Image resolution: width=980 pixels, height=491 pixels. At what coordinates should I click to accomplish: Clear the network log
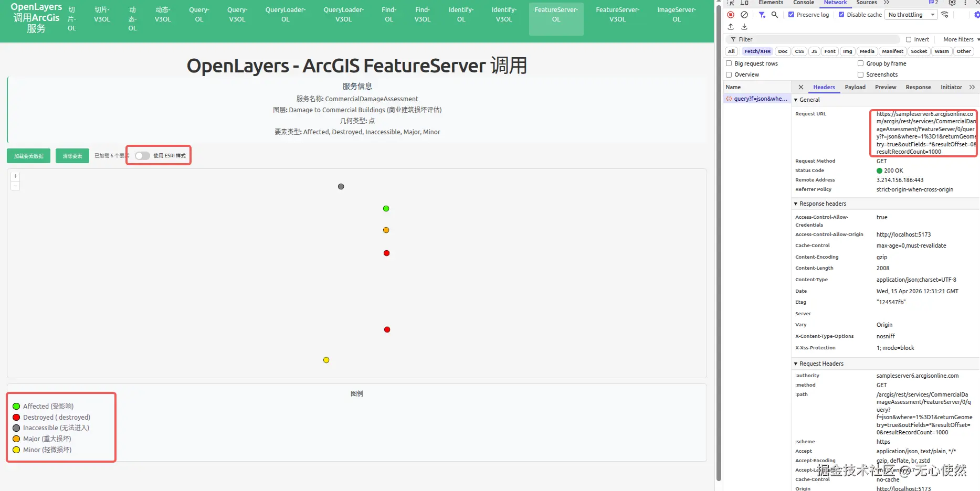(744, 15)
